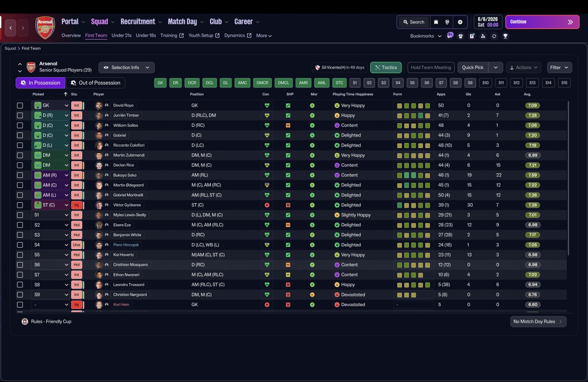Select the checkbox for Bukayo Saka
The image size is (588, 382).
20,175
